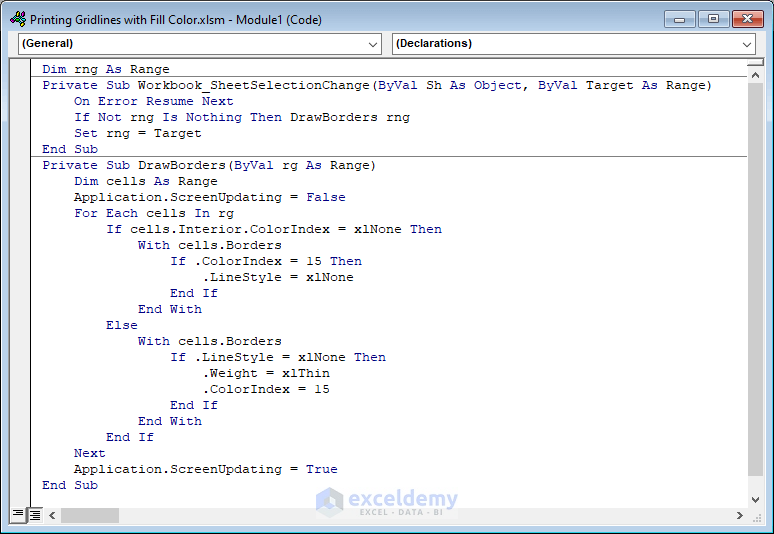
Task: Click the '.Weight = xlThin' line
Action: (x=266, y=373)
